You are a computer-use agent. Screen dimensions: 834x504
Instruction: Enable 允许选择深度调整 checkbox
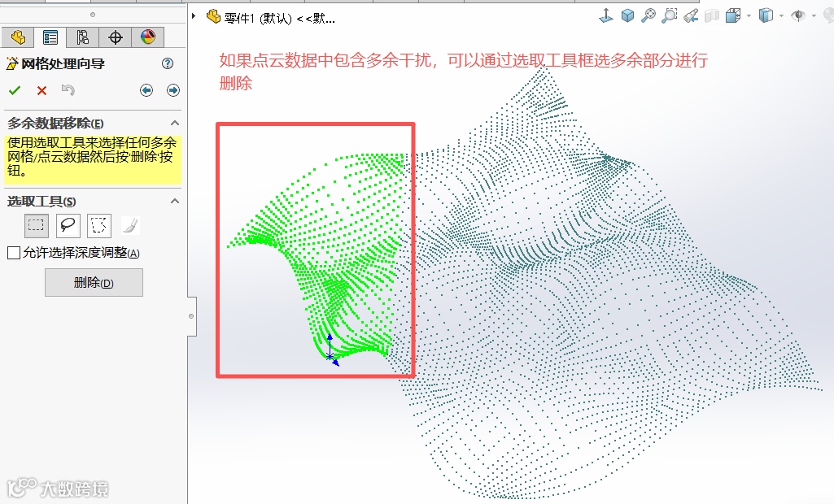coord(14,253)
